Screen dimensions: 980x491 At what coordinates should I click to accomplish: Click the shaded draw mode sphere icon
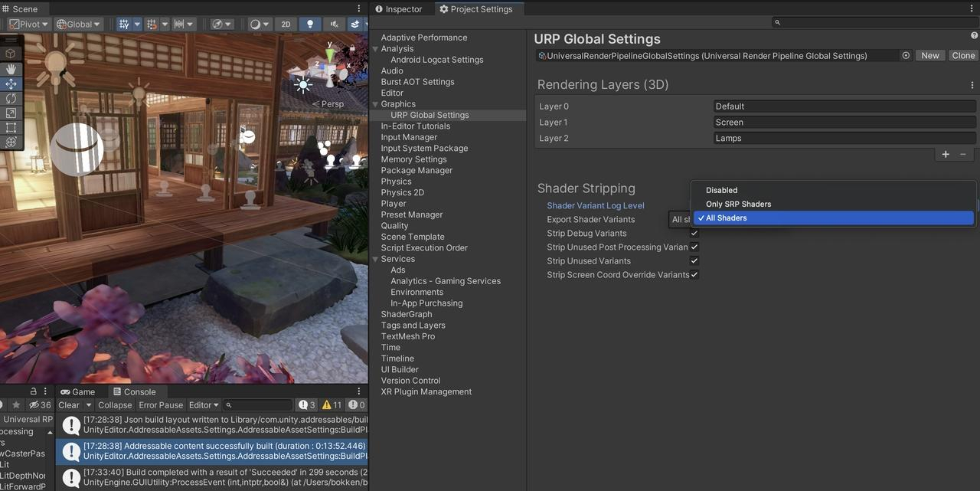click(256, 25)
